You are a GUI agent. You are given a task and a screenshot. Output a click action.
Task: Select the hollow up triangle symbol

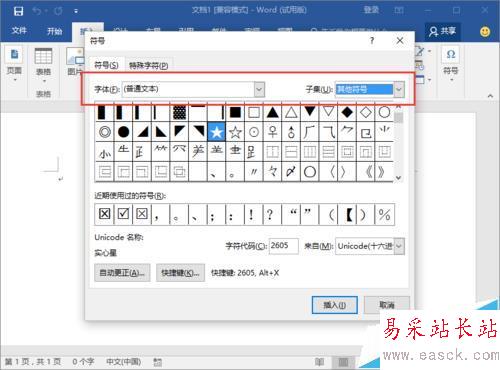291,112
